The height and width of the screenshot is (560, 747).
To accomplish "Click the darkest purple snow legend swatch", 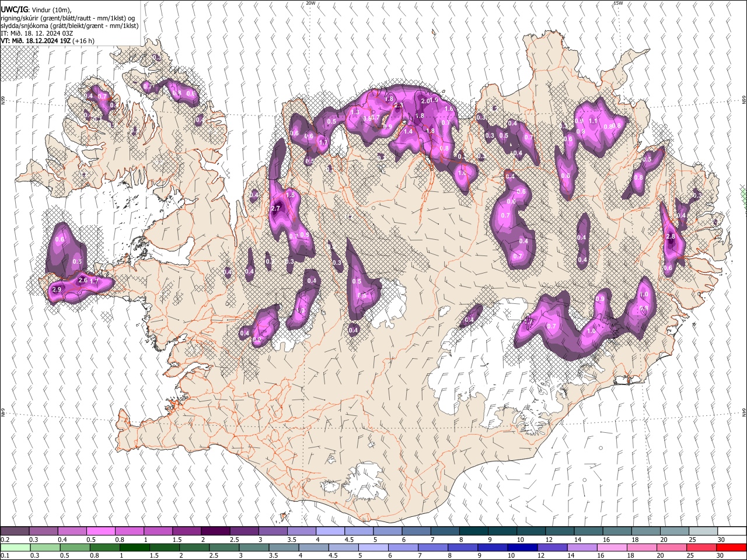I will (x=215, y=531).
